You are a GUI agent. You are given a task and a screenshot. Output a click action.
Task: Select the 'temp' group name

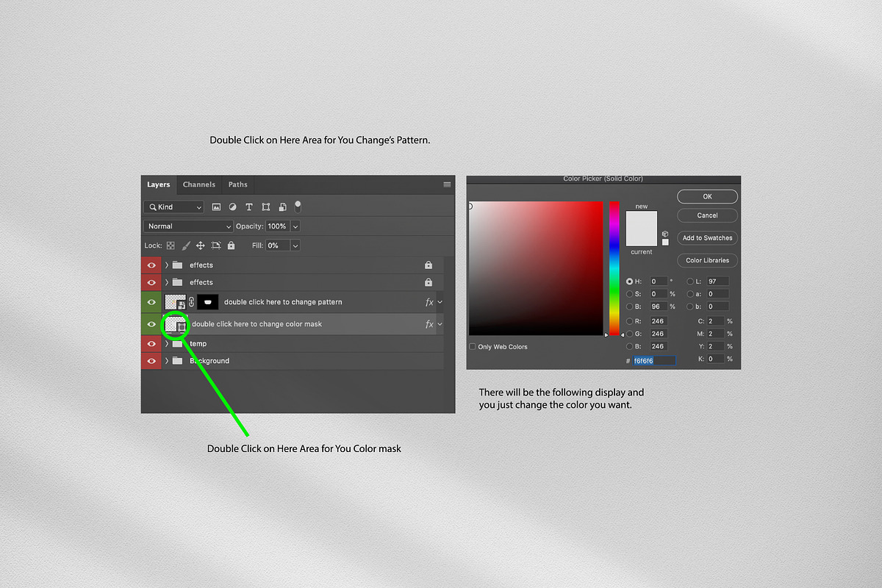tap(198, 344)
